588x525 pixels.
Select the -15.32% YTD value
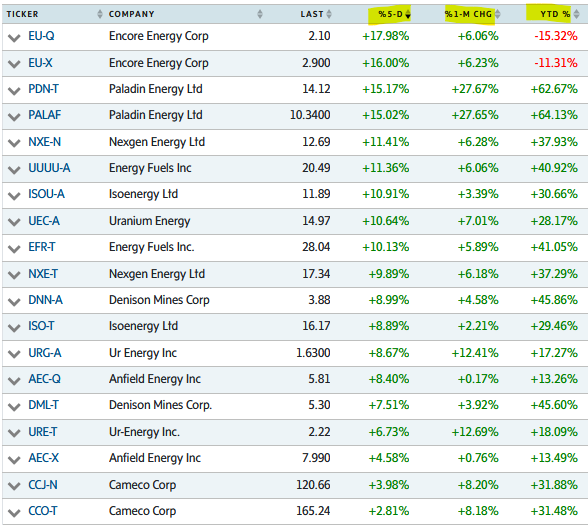coord(556,36)
